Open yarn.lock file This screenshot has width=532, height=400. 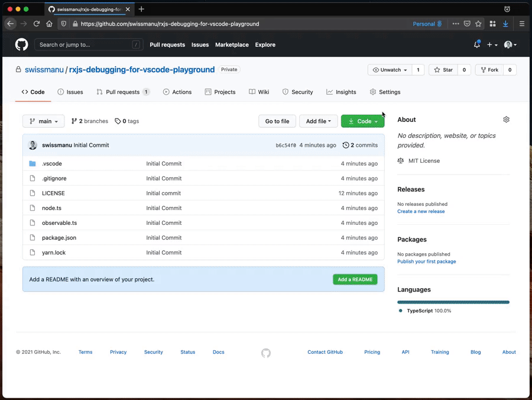[54, 253]
